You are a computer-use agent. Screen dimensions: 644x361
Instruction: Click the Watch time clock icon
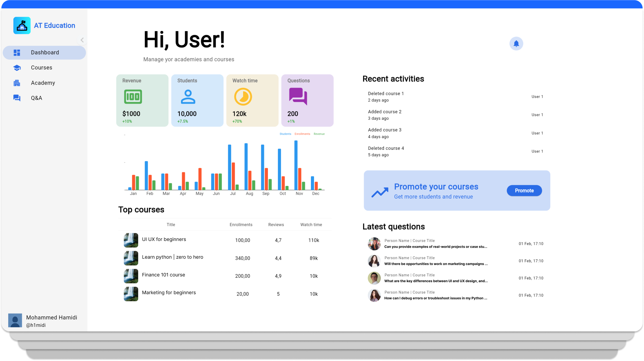243,97
